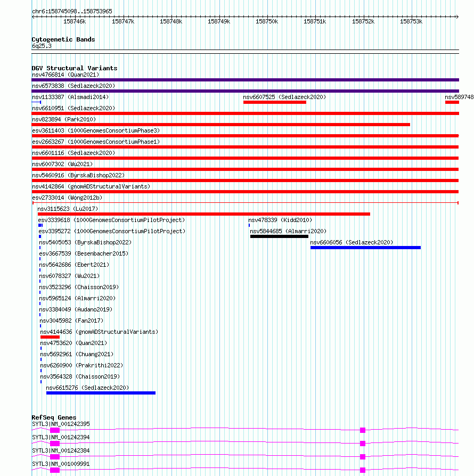The width and height of the screenshot is (474, 476).
Task: Open nsv478339 (Kidd2010) variant
Action: pos(280,220)
